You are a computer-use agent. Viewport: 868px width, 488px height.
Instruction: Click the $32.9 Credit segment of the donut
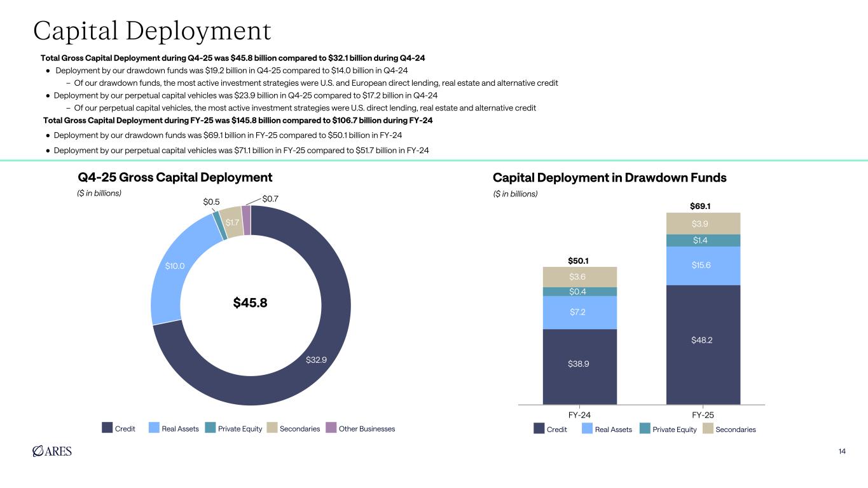pos(316,360)
